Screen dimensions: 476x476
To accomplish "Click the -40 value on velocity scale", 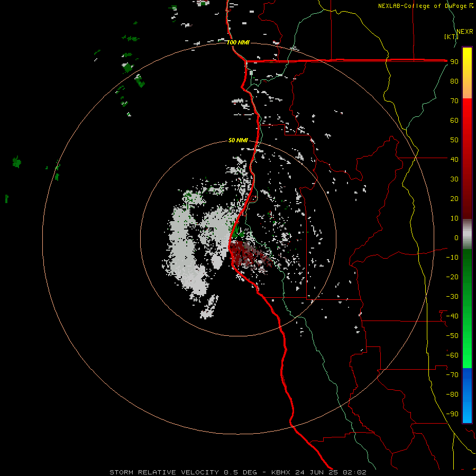I will tap(452, 316).
